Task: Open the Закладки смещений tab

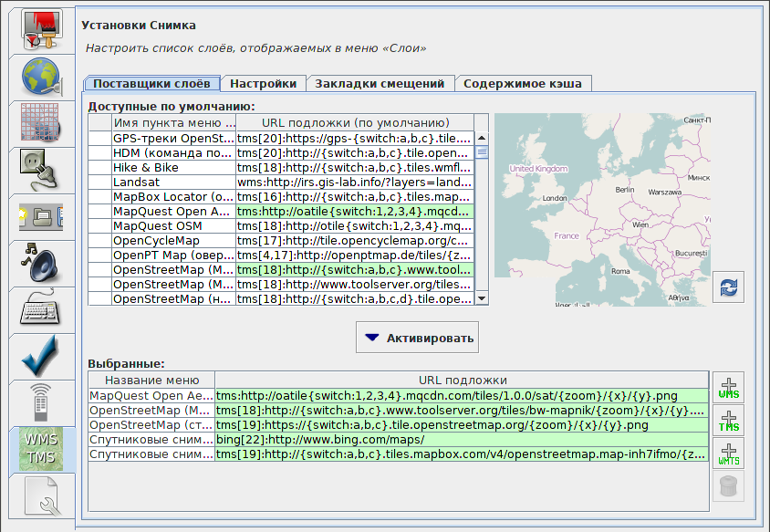Action: coord(380,84)
